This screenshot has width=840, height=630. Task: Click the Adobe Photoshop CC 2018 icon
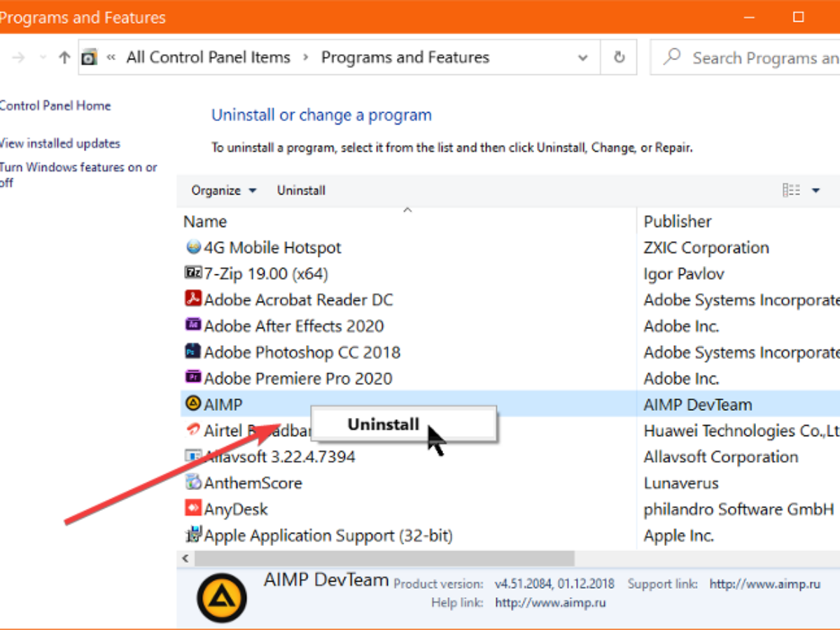click(193, 351)
